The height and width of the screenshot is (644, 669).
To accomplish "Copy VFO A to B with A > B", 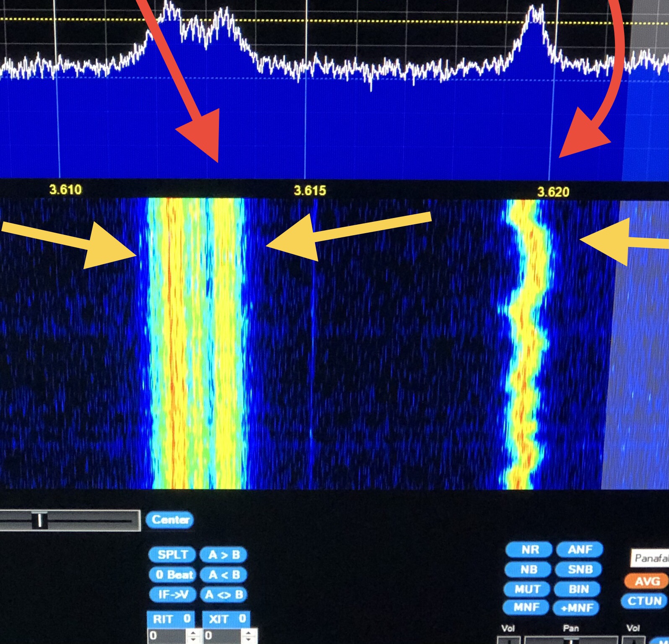I will click(x=224, y=555).
